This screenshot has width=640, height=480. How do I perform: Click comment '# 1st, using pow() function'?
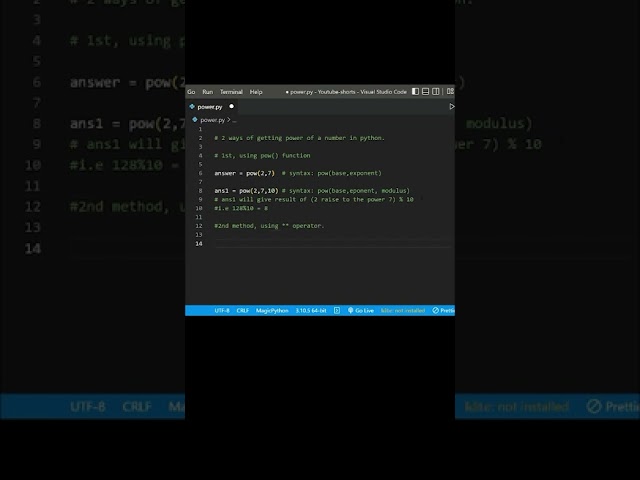(262, 156)
